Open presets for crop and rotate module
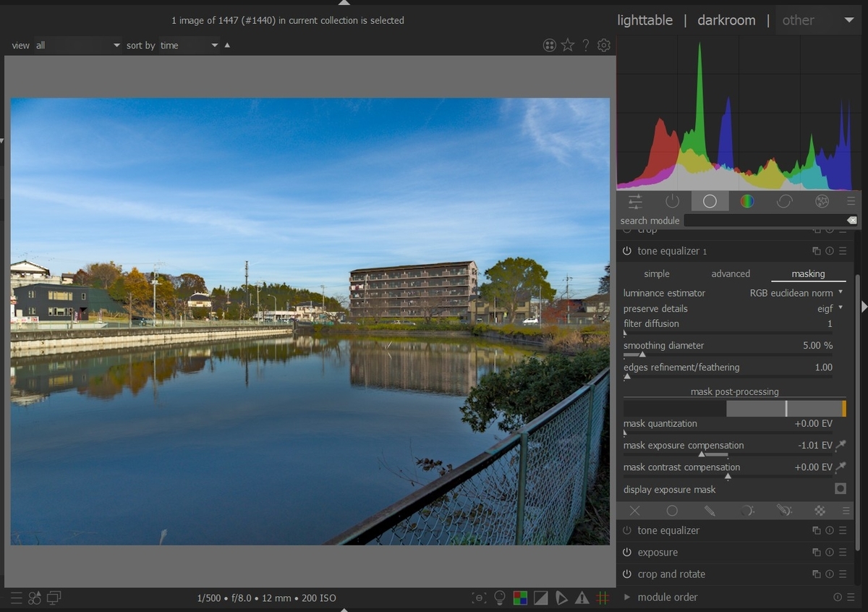The width and height of the screenshot is (868, 612). tap(843, 574)
